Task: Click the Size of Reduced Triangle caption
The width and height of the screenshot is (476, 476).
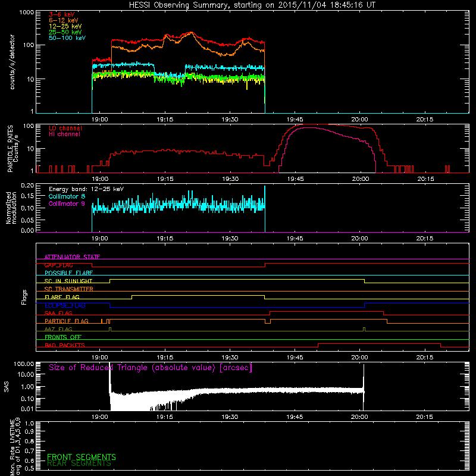Action: pos(151,368)
